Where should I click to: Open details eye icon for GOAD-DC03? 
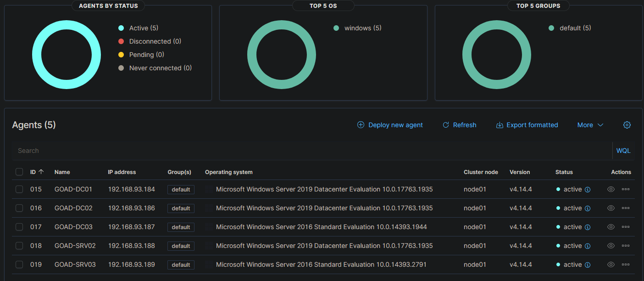[x=611, y=227]
